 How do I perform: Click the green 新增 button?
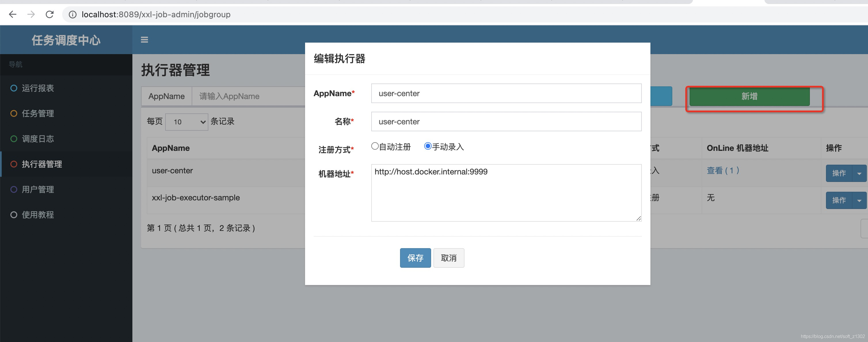[x=749, y=96]
